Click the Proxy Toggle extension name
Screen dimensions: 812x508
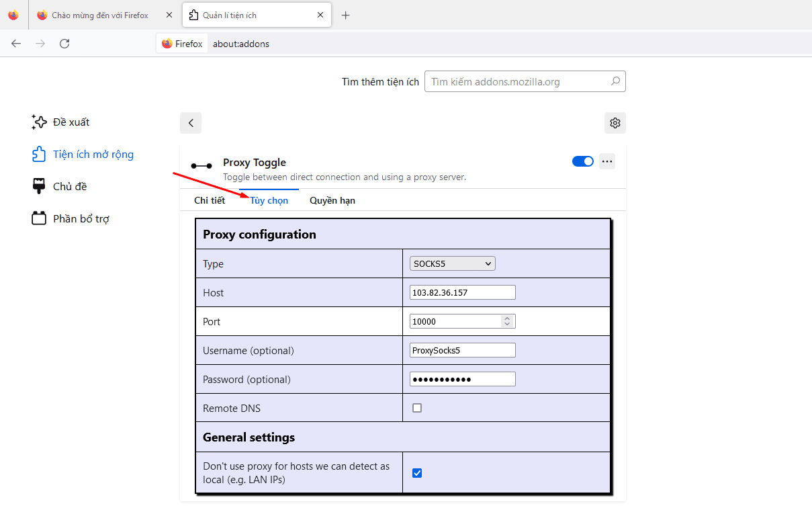[255, 163]
